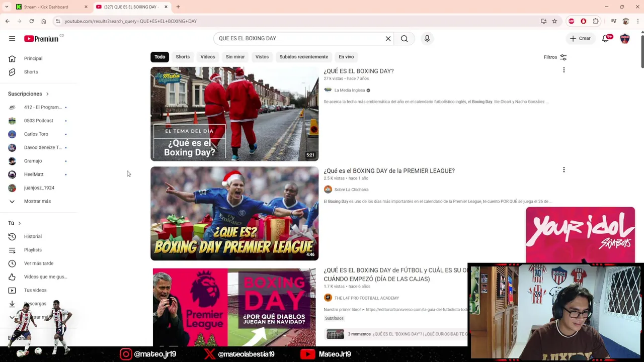Image resolution: width=644 pixels, height=362 pixels.
Task: Select the En vivo filter chip
Action: click(x=346, y=57)
